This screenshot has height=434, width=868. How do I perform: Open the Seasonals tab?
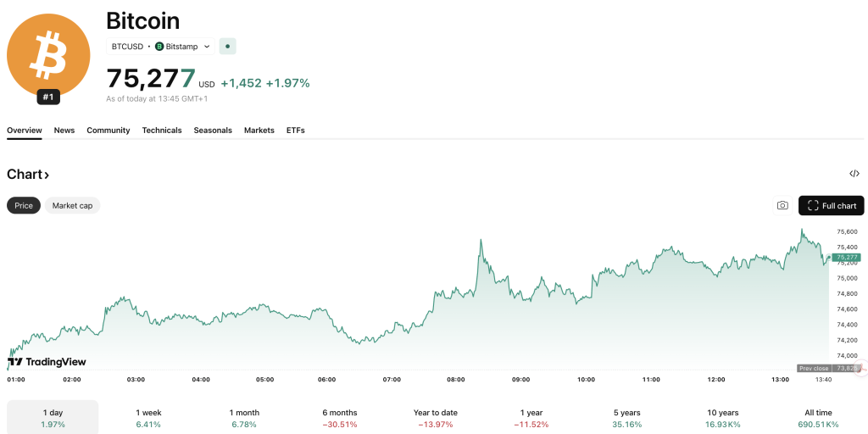[213, 131]
